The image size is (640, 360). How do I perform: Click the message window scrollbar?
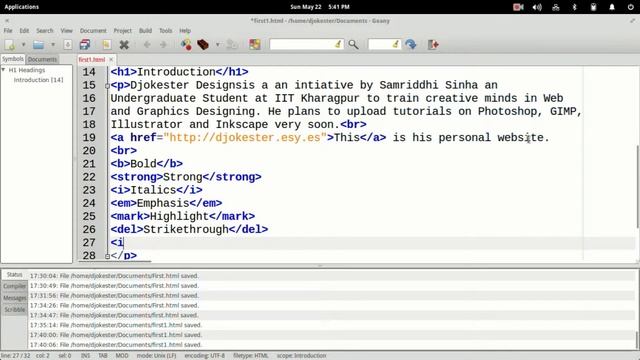pos(637,340)
